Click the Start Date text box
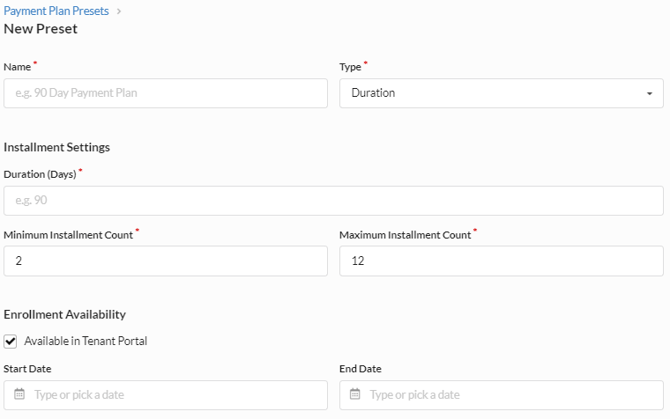670x419 pixels. point(175,394)
